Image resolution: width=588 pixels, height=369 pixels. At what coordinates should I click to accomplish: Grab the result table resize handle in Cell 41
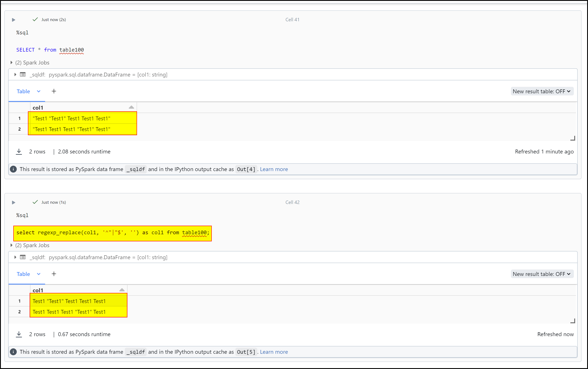tap(573, 138)
